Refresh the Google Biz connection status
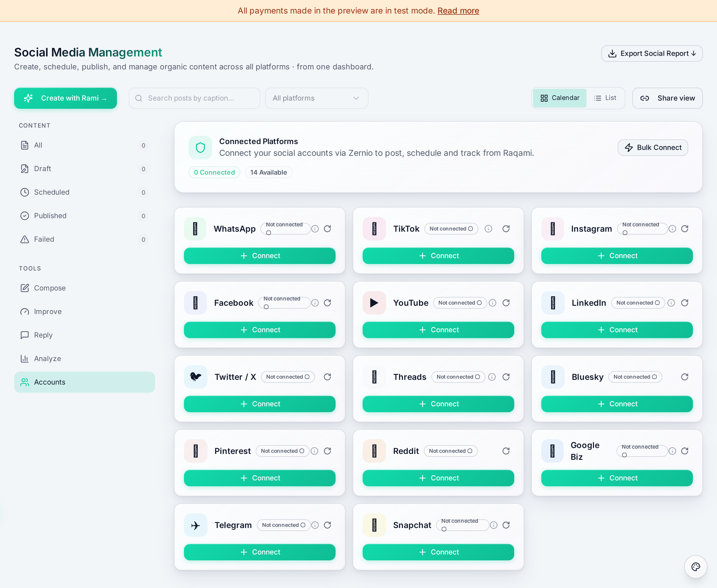 coord(684,451)
